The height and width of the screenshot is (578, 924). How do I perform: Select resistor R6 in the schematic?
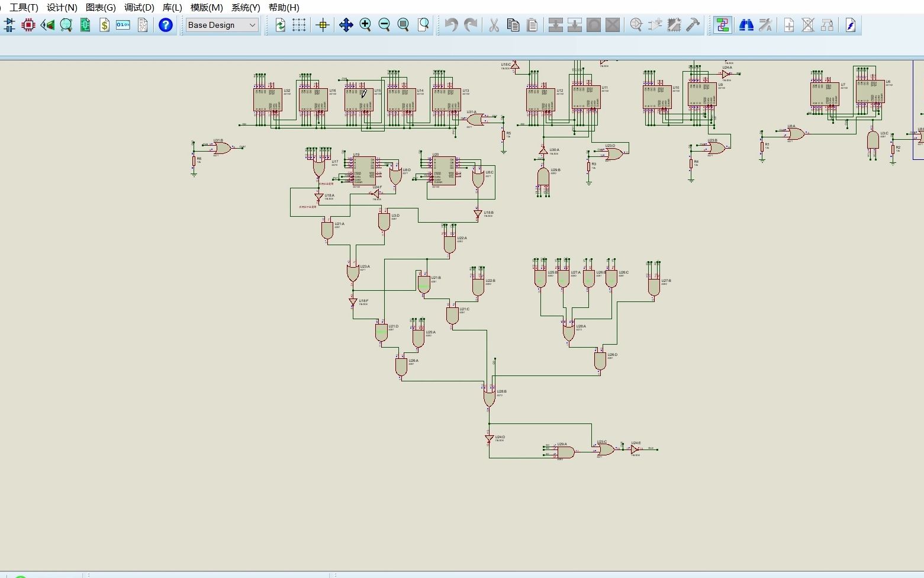pyautogui.click(x=194, y=160)
